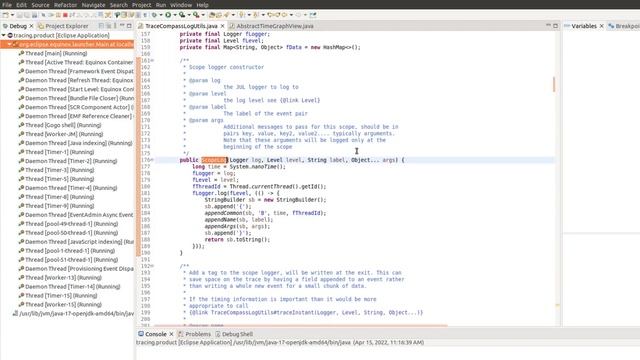The image size is (640, 360).
Task: Switch to the Problems tab
Action: coord(194,334)
